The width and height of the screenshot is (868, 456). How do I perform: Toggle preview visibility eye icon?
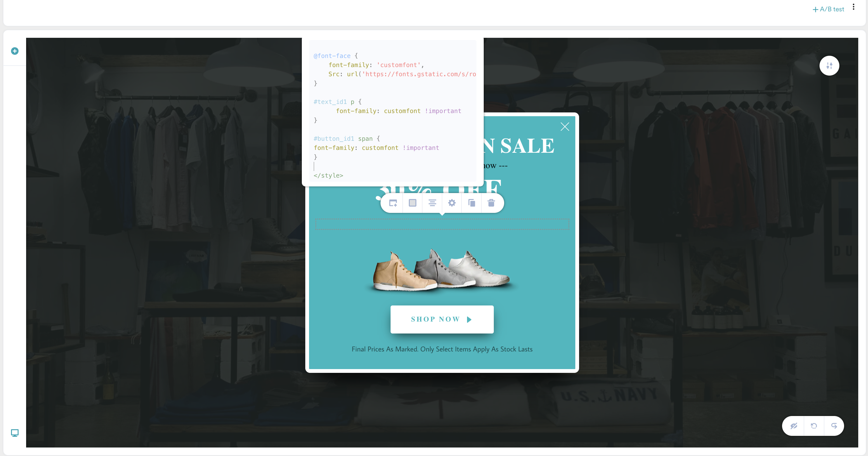coord(793,426)
